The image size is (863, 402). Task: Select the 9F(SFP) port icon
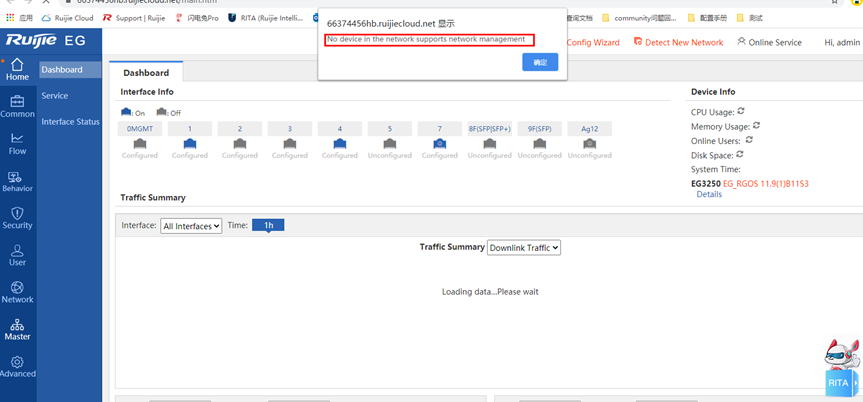tap(540, 144)
